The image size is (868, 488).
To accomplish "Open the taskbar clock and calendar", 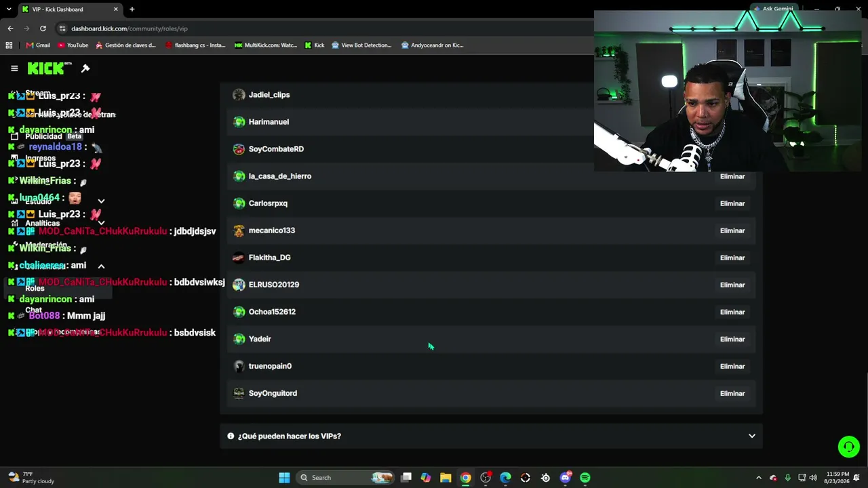I will [x=836, y=478].
